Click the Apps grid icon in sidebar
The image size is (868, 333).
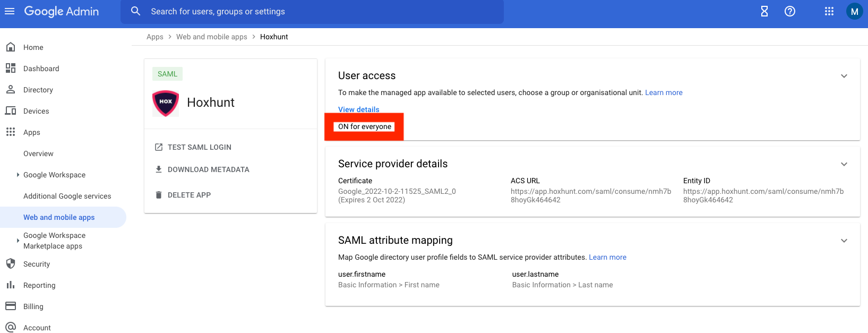pos(11,132)
